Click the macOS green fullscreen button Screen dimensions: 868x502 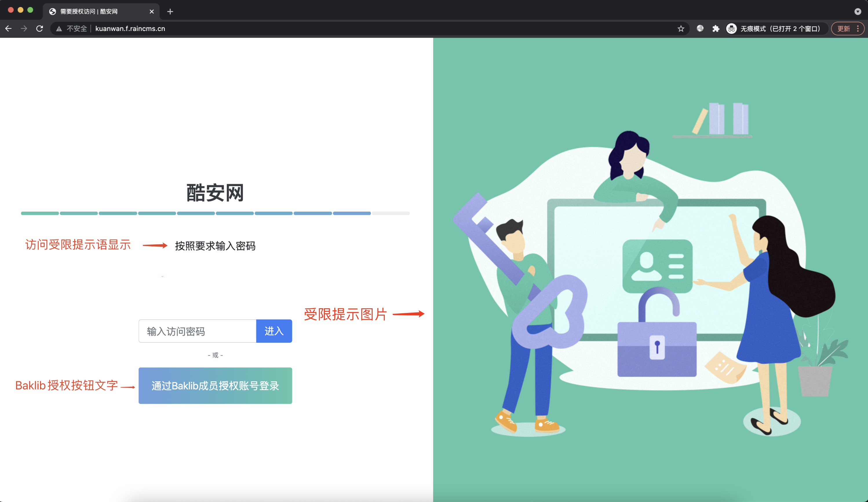pos(30,10)
